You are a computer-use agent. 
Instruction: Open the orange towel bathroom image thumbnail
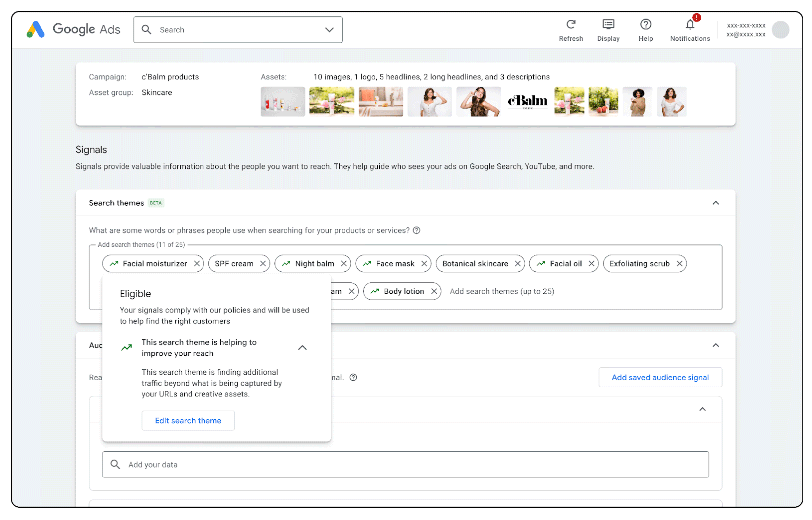[380, 102]
